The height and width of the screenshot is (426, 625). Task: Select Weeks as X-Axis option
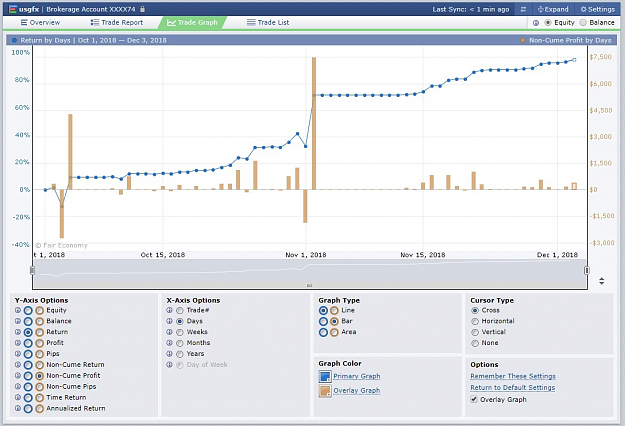click(x=180, y=332)
